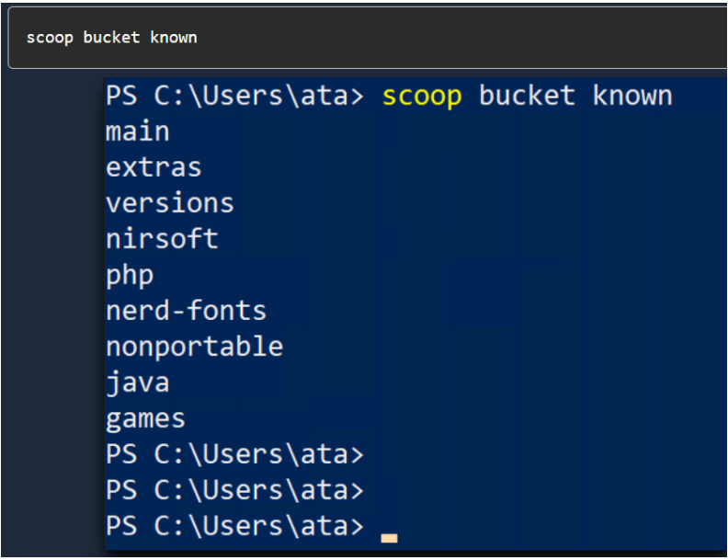Select the "java" bucket output line
Image resolution: width=728 pixels, height=560 pixels.
(x=138, y=383)
